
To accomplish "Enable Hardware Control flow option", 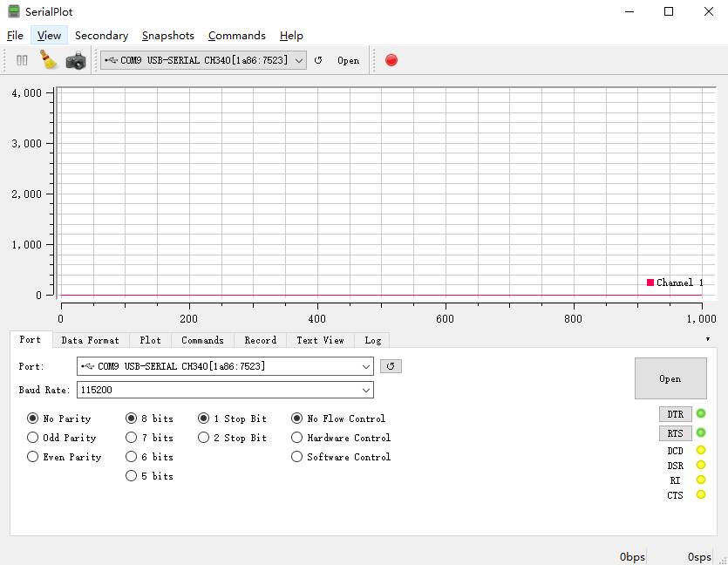I will click(297, 438).
